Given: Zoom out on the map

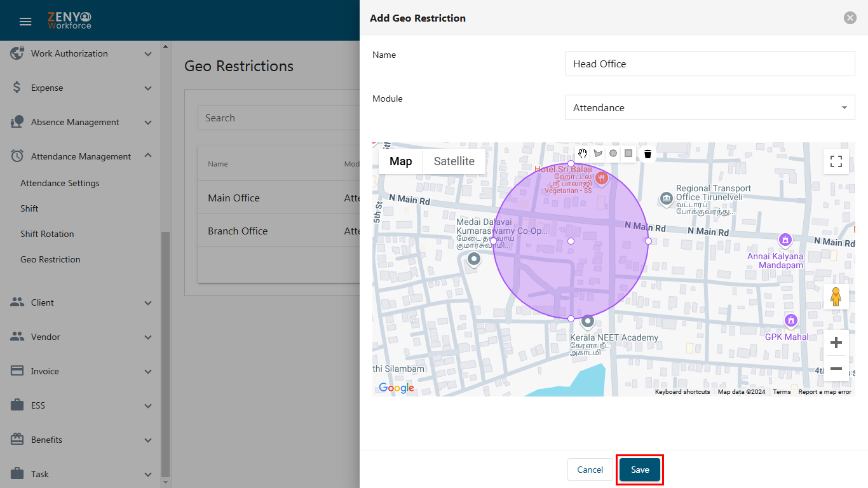Looking at the screenshot, I should 836,369.
